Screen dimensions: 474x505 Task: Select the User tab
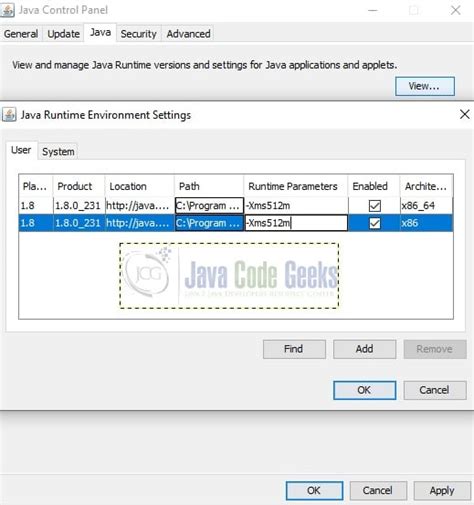click(x=21, y=150)
